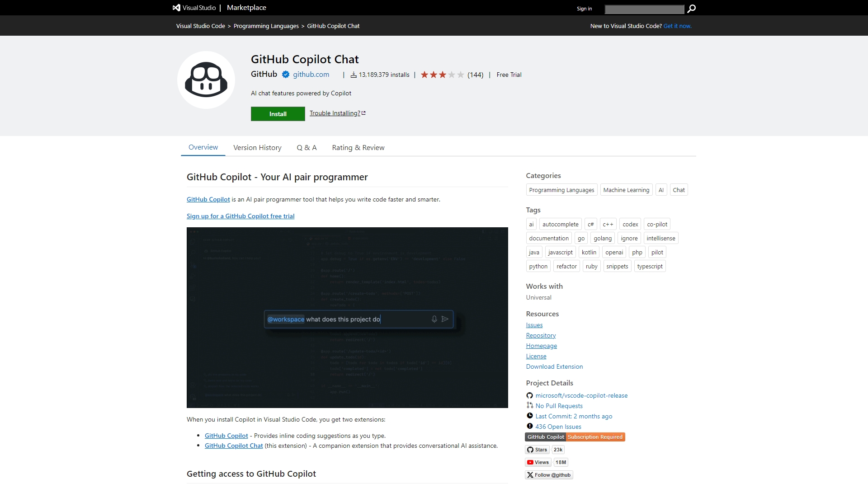868x488 pixels.
Task: Click inside the Marketplace search field
Action: point(644,9)
